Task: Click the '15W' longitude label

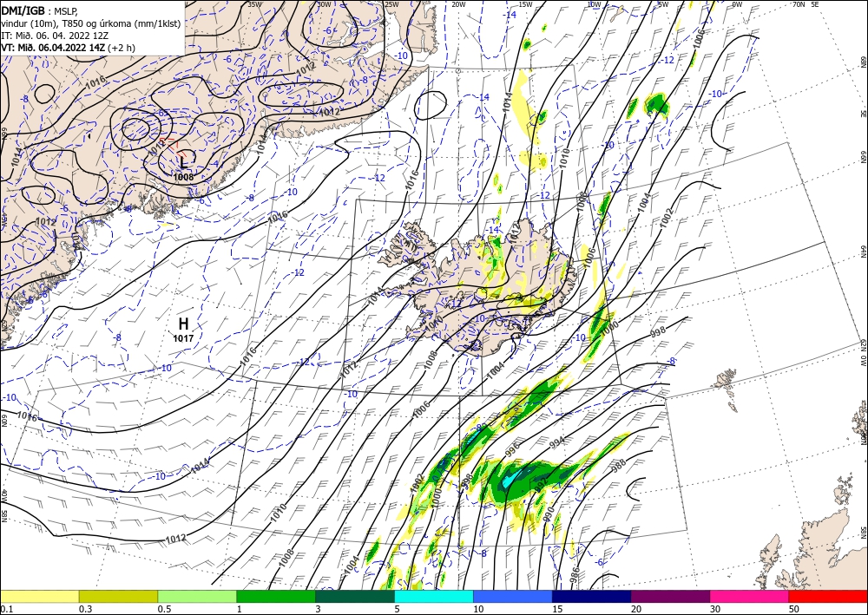Action: pos(525,4)
